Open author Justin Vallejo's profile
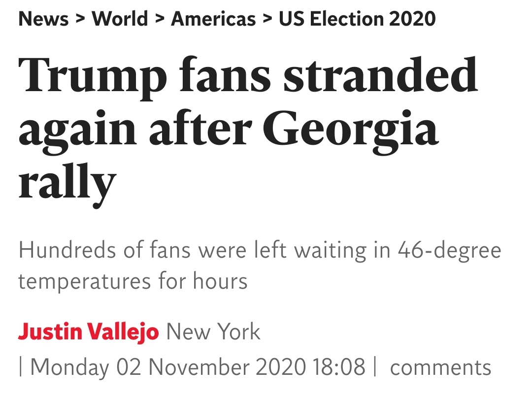The image size is (532, 397). coord(89,332)
